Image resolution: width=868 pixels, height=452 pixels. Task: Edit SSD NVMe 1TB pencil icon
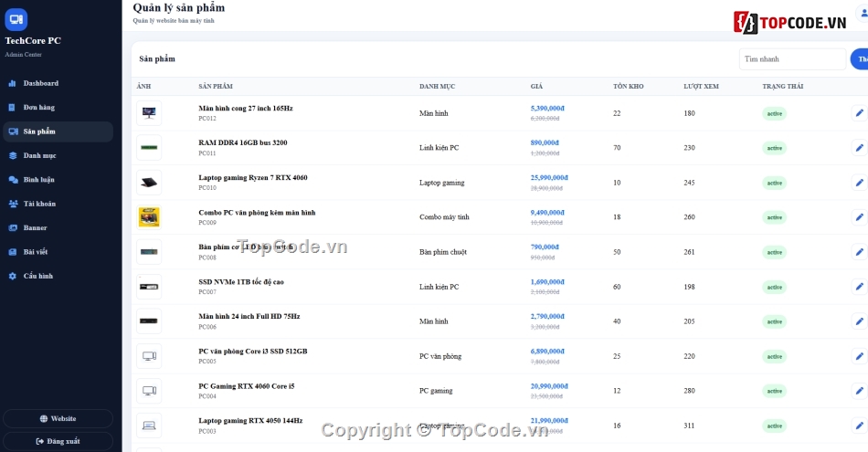click(x=859, y=287)
